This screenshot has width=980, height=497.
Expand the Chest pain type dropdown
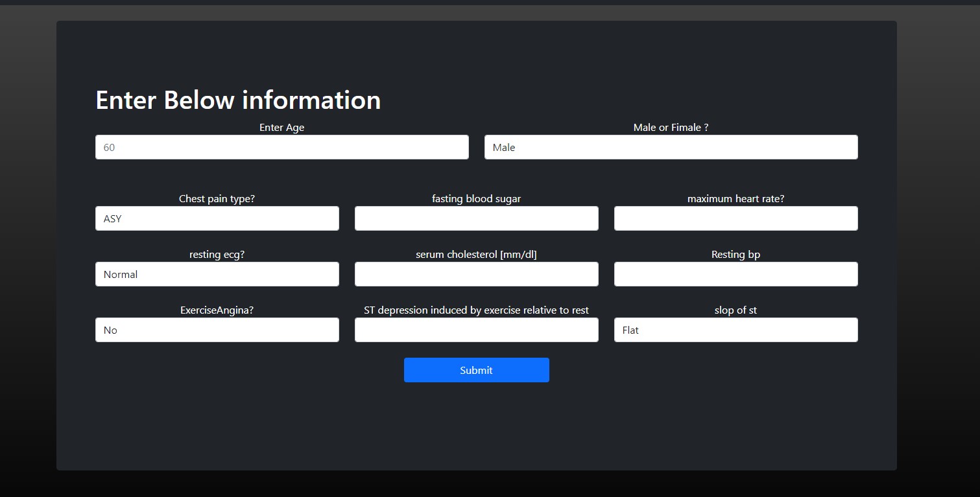[217, 218]
